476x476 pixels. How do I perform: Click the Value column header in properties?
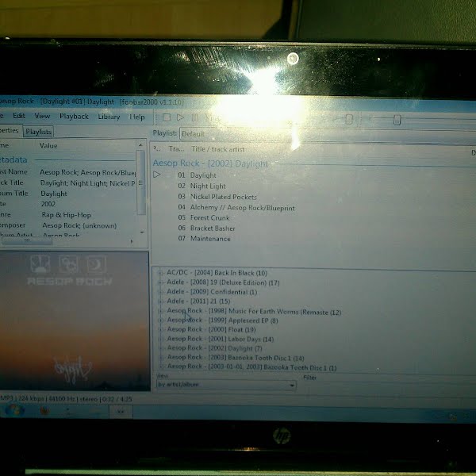pos(48,146)
